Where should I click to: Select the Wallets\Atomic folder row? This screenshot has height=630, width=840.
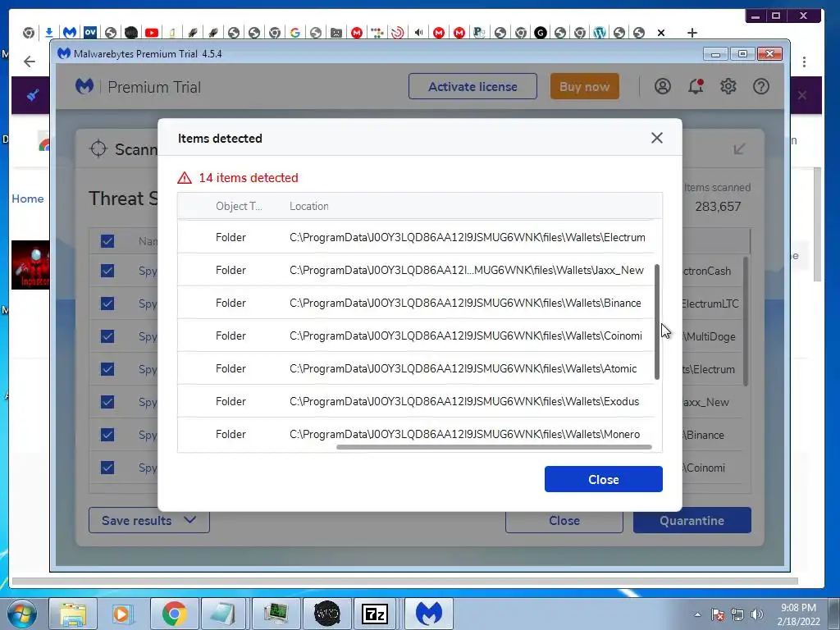tap(417, 368)
